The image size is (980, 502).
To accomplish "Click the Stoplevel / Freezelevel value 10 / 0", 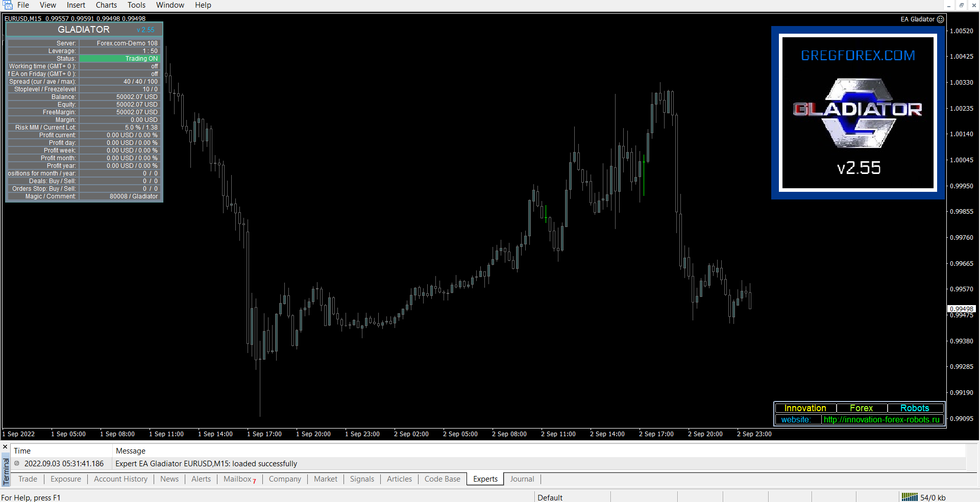I will (119, 89).
